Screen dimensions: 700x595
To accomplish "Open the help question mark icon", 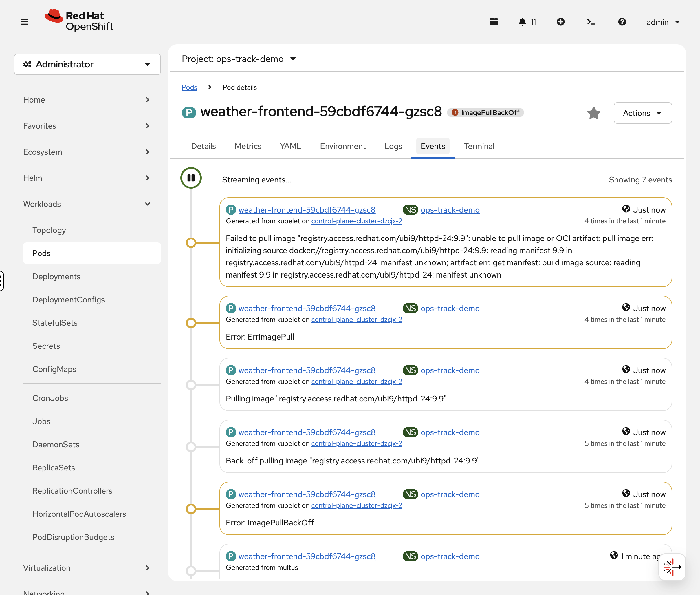I will tap(622, 22).
